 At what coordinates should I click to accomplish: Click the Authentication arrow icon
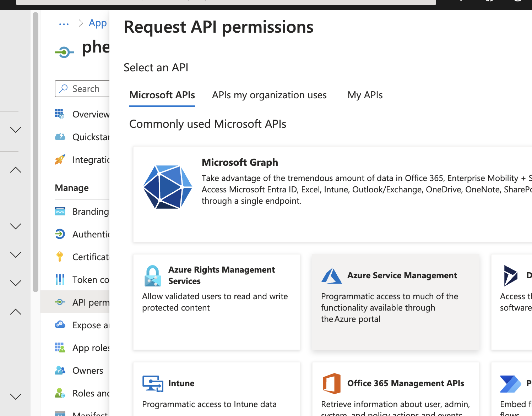[x=60, y=234]
